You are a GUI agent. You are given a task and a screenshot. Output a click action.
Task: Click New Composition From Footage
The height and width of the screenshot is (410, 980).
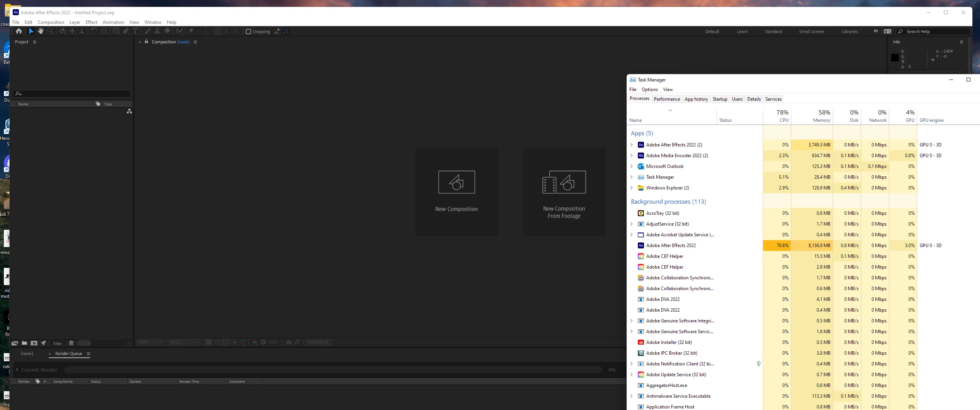[564, 191]
